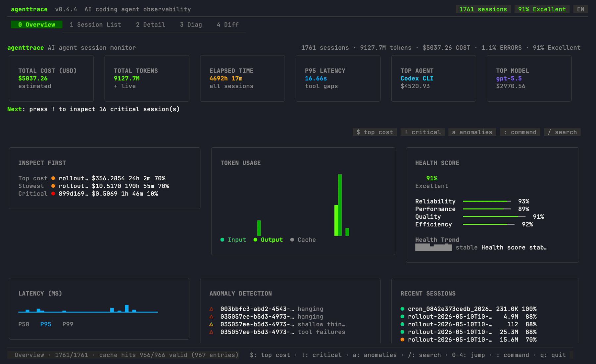
Task: Click orange status dot on Top cost row
Action: tap(53, 178)
